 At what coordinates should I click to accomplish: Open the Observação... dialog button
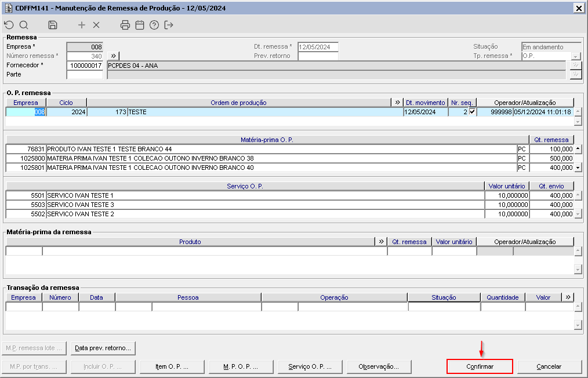tap(379, 366)
